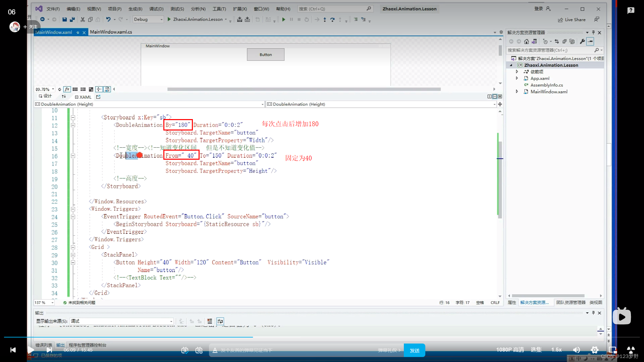Click Home icon in Solution Explorer

[x=526, y=42]
